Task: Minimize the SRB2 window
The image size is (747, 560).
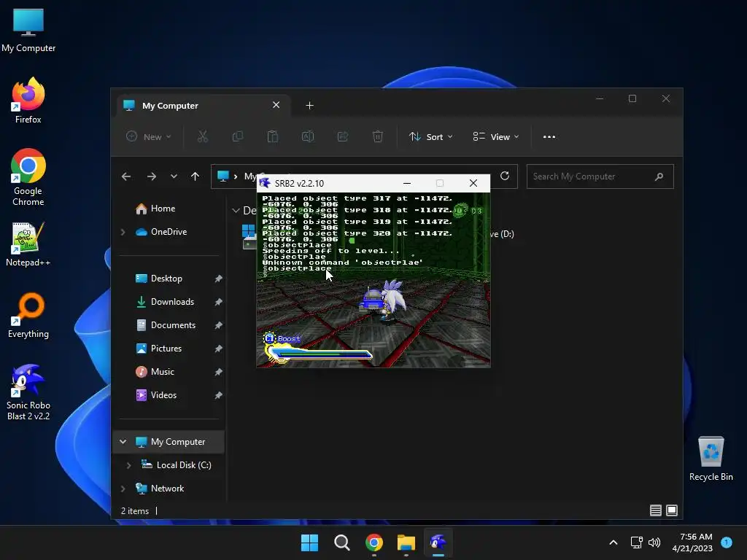Action: pos(407,183)
